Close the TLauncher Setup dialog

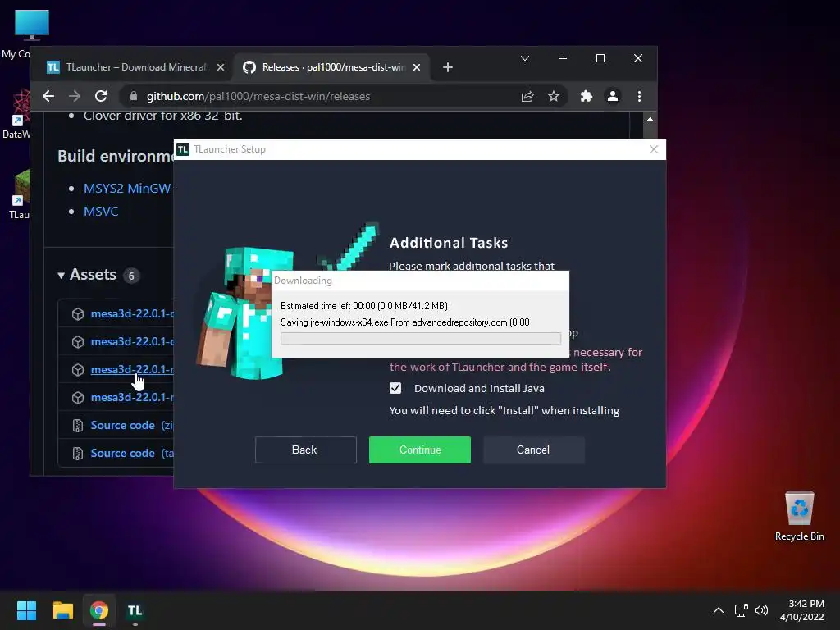tap(654, 149)
